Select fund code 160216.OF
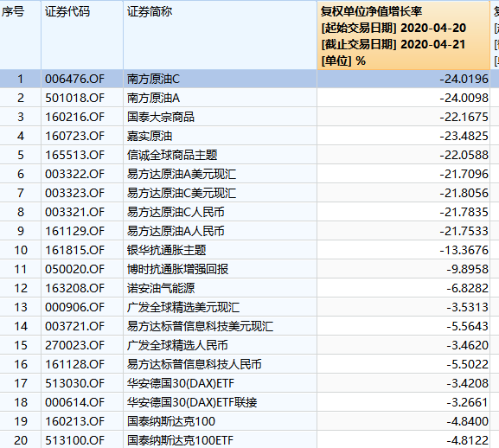This screenshot has height=448, width=499. [74, 117]
